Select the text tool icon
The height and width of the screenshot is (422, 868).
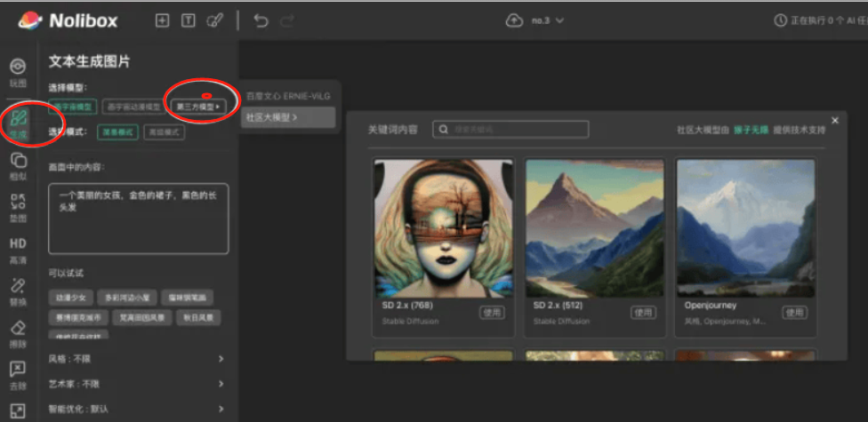point(188,20)
